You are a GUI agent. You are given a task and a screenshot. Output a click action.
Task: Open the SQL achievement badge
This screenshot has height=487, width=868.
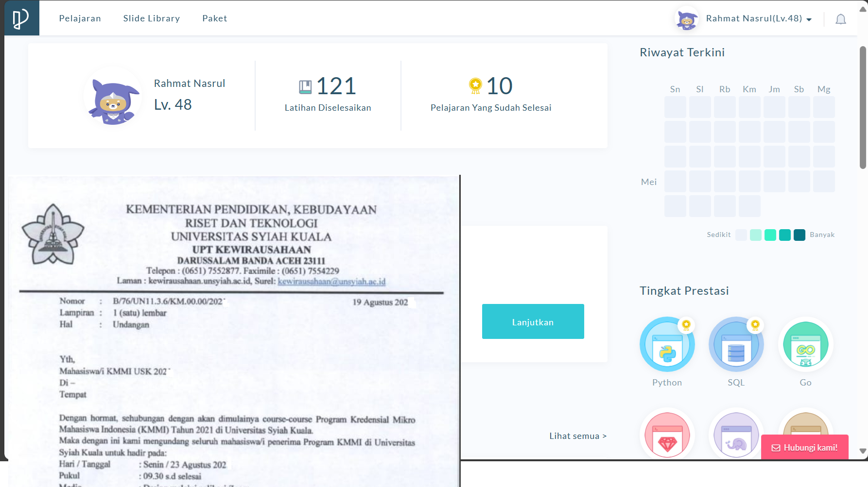(736, 344)
